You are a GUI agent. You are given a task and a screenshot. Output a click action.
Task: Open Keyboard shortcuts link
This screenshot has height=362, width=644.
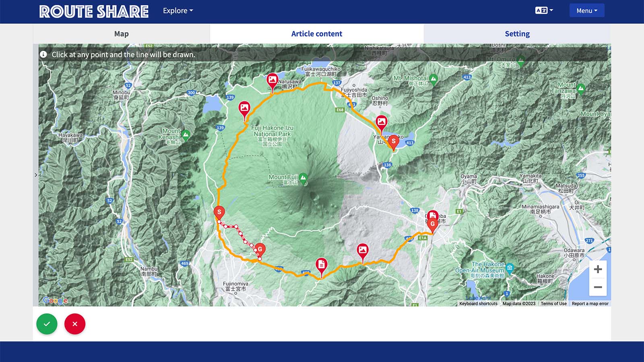click(478, 304)
